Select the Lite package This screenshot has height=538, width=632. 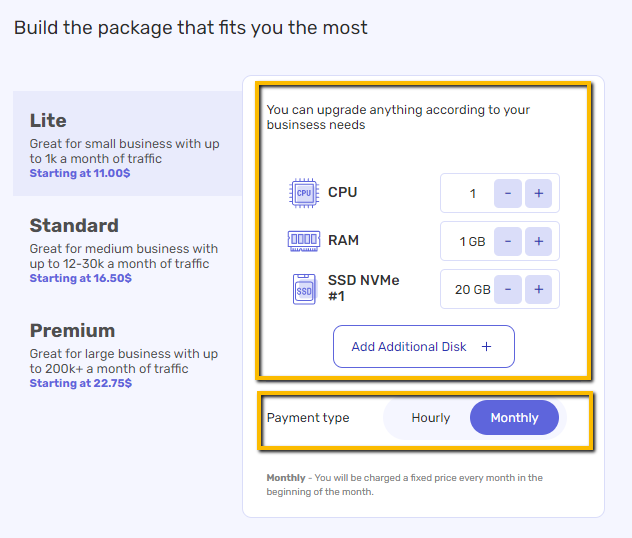pos(128,143)
